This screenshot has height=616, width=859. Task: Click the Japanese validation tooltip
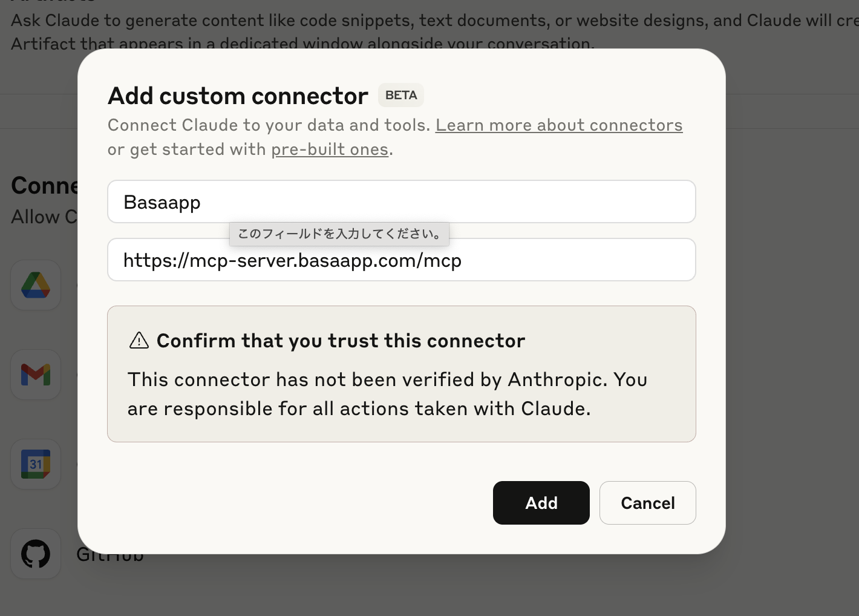[339, 234]
